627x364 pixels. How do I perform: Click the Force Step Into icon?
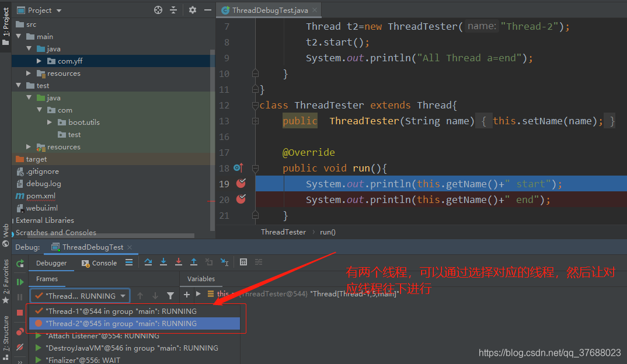(178, 262)
